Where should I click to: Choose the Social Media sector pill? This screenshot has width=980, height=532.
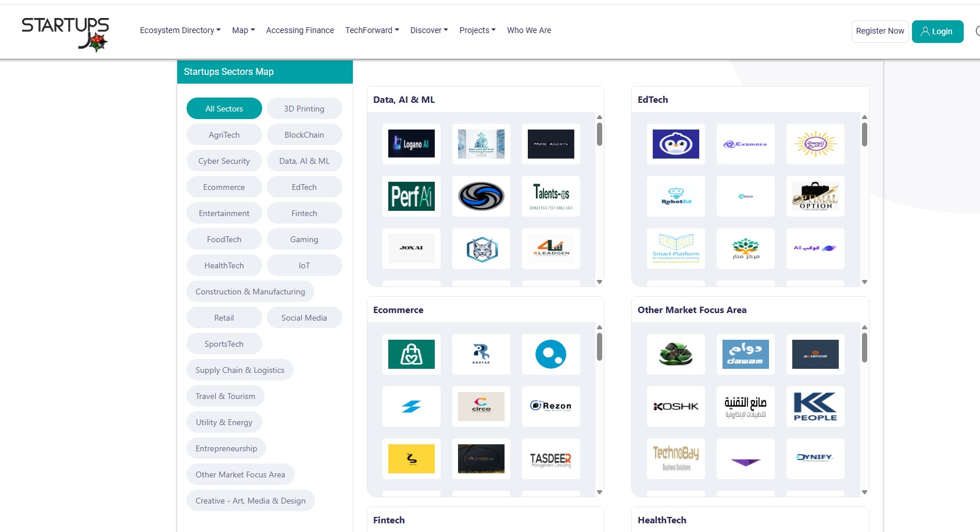click(305, 318)
